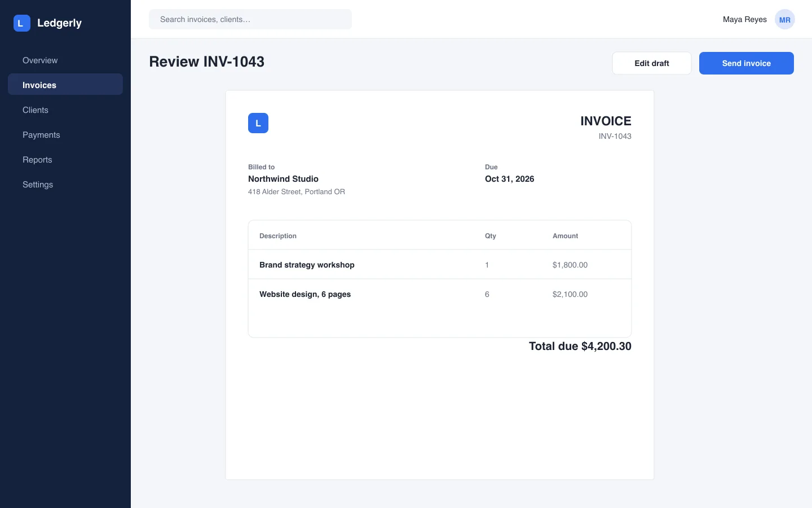Click the Maya Reyes user name

[x=745, y=19]
